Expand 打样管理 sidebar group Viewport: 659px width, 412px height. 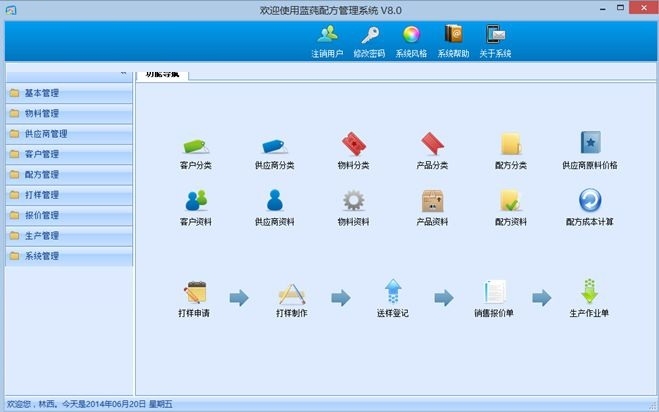tap(69, 195)
